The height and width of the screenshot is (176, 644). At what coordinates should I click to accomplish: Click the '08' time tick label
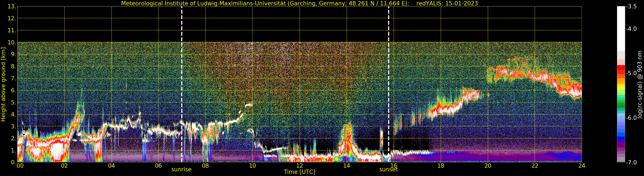tap(205, 166)
